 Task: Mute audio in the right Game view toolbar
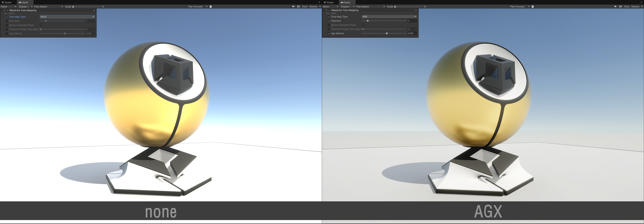pos(615,7)
